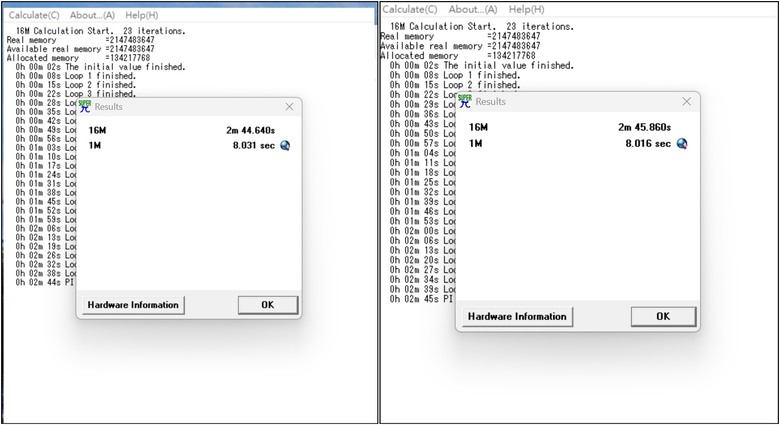Click '0h 01m 03s' log line in left window
Viewport: 780px width, 425px height.
(46, 147)
